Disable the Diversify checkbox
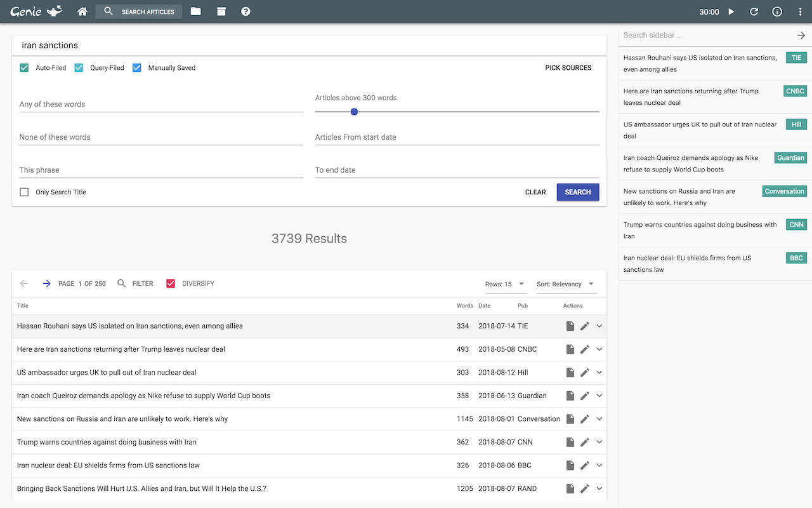 click(171, 284)
